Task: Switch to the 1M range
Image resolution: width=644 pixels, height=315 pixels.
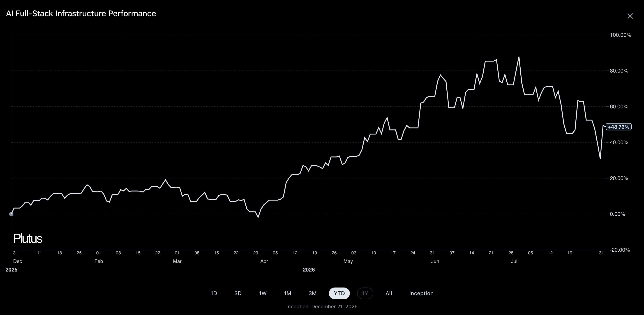Action: (x=288, y=293)
